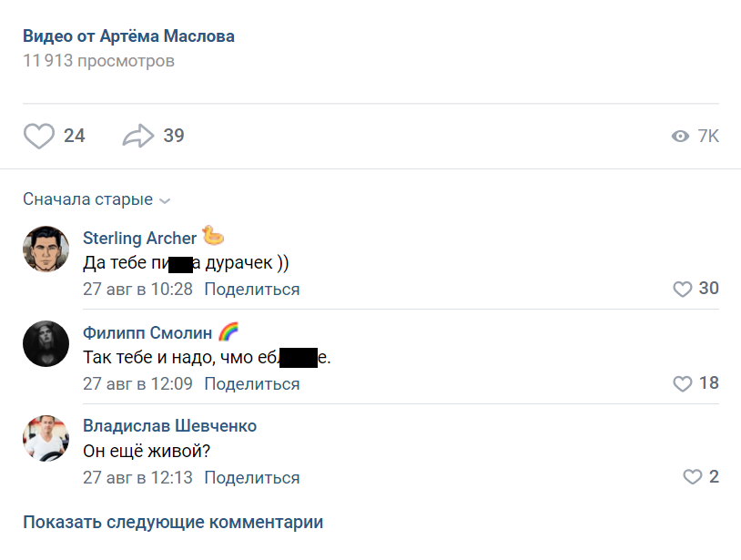The height and width of the screenshot is (560, 741).
Task: Open Филипп Смолин's profile name link
Action: 147,332
